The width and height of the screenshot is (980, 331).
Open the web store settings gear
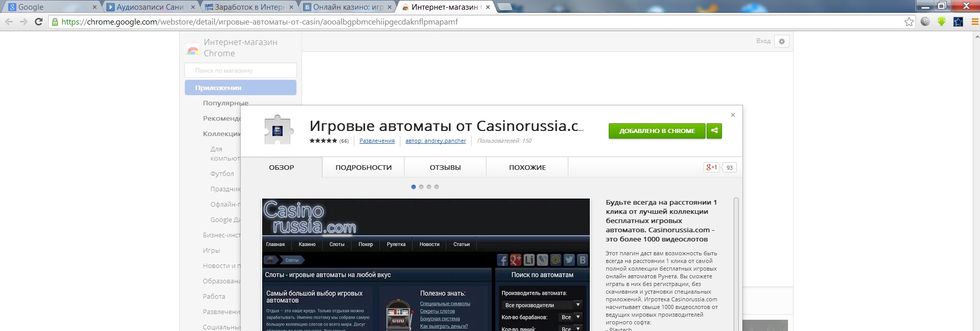coord(782,41)
